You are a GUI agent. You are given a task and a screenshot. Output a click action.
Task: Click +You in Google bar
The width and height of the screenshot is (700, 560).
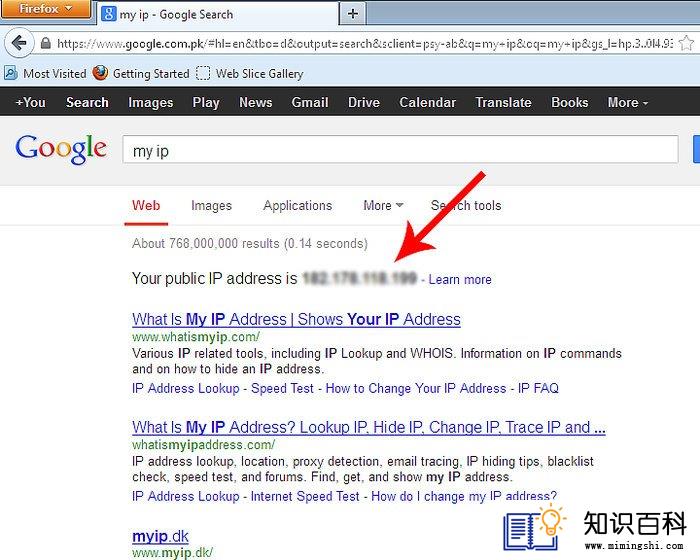click(30, 102)
